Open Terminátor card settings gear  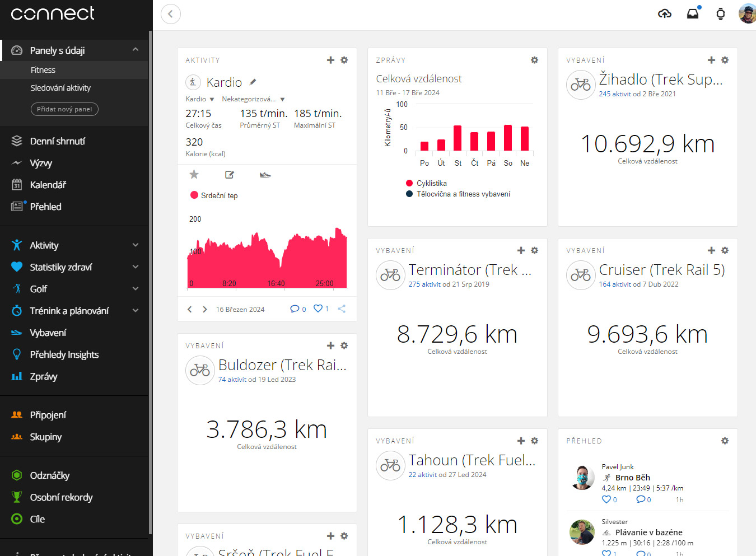coord(535,250)
